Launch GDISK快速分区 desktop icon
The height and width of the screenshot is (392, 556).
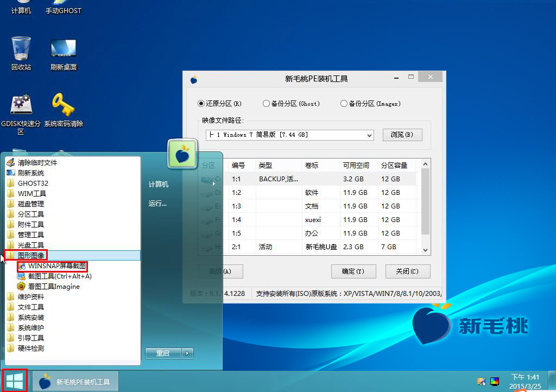pyautogui.click(x=21, y=113)
